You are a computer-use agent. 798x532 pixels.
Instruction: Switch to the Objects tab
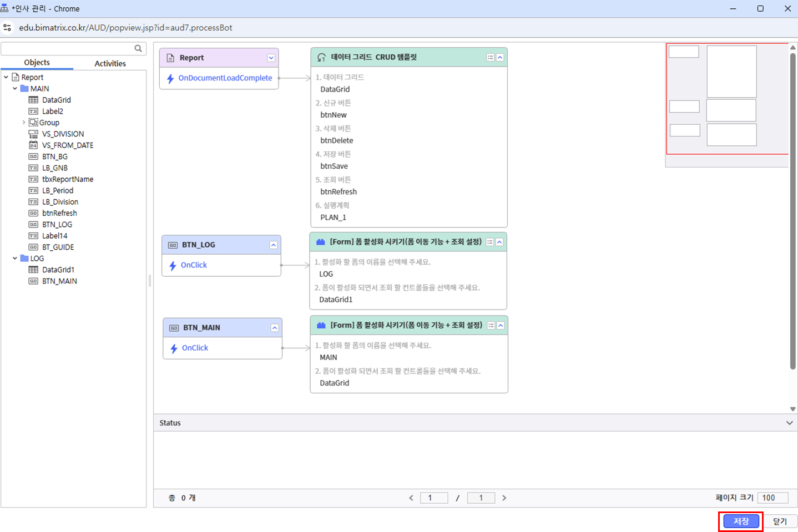coord(37,63)
